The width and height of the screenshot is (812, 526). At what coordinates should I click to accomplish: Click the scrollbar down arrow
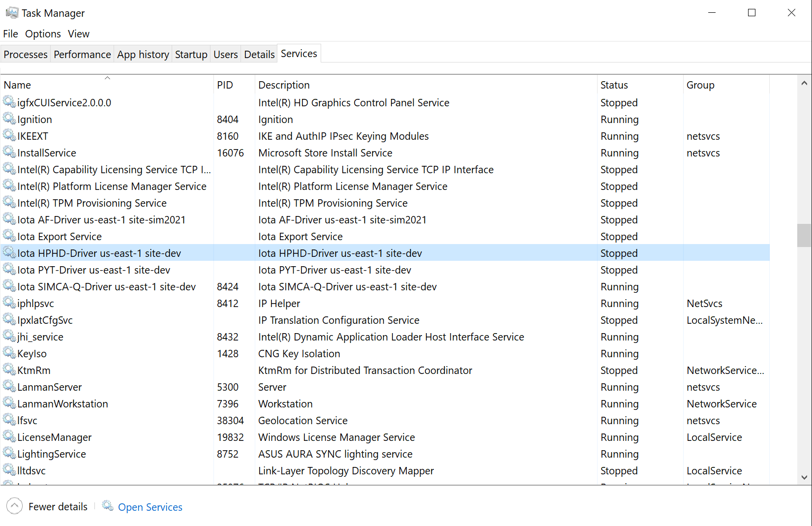coord(804,477)
